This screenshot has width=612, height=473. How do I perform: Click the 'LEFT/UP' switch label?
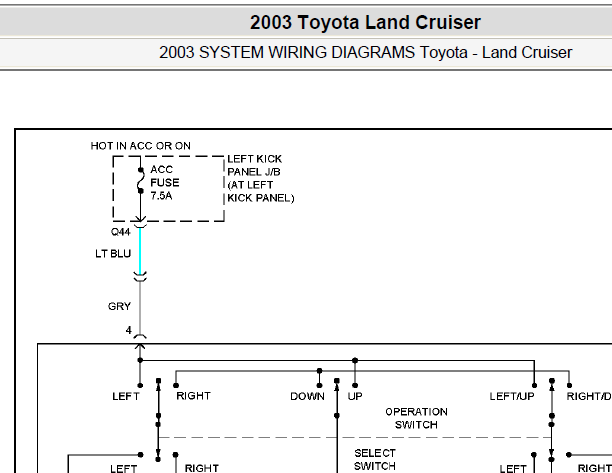[512, 397]
